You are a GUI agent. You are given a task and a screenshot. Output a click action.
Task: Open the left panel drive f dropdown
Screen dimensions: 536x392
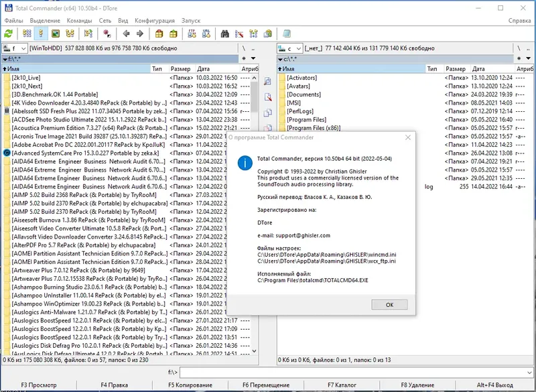[15, 48]
